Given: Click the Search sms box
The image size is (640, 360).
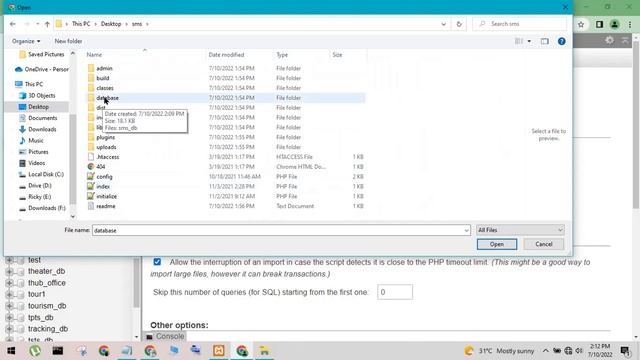Looking at the screenshot, I should 519,24.
